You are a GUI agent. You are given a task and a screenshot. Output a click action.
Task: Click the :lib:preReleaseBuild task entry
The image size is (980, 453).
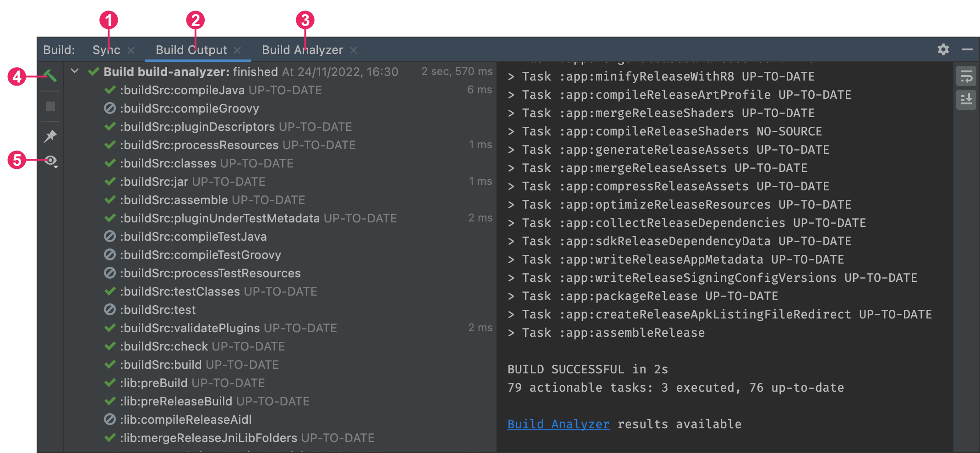(214, 401)
